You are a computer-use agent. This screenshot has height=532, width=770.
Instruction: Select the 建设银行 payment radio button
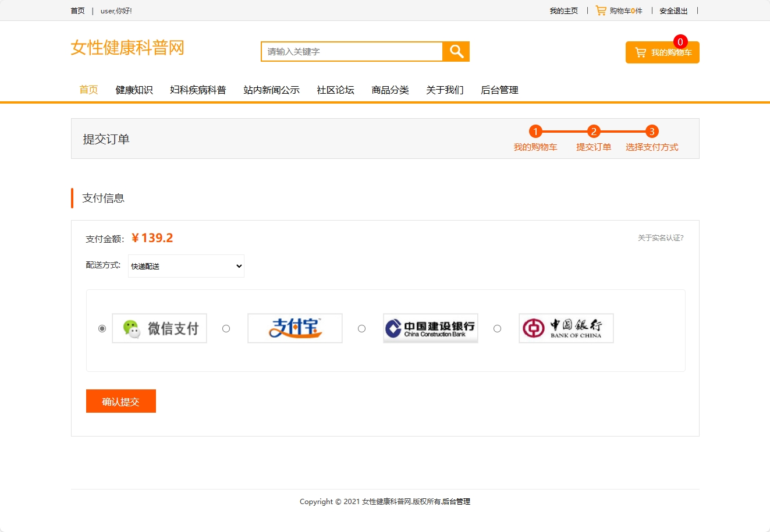pyautogui.click(x=361, y=328)
